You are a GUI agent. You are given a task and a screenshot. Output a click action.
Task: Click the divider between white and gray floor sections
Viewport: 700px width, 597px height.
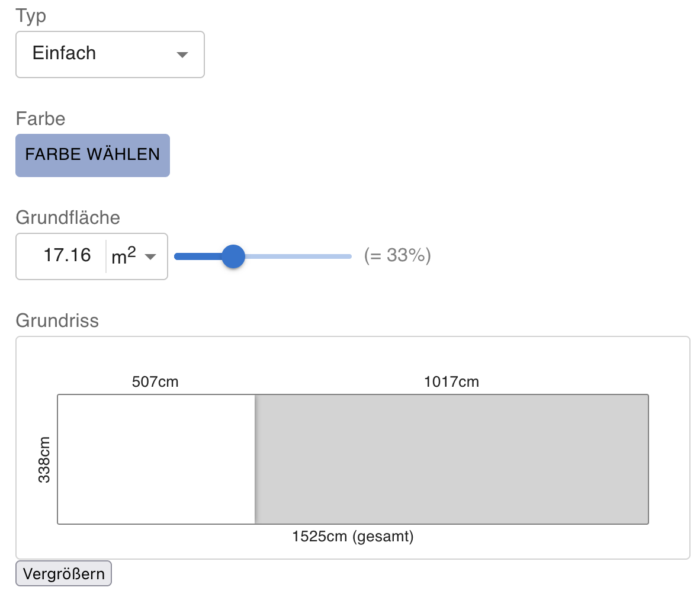point(255,459)
